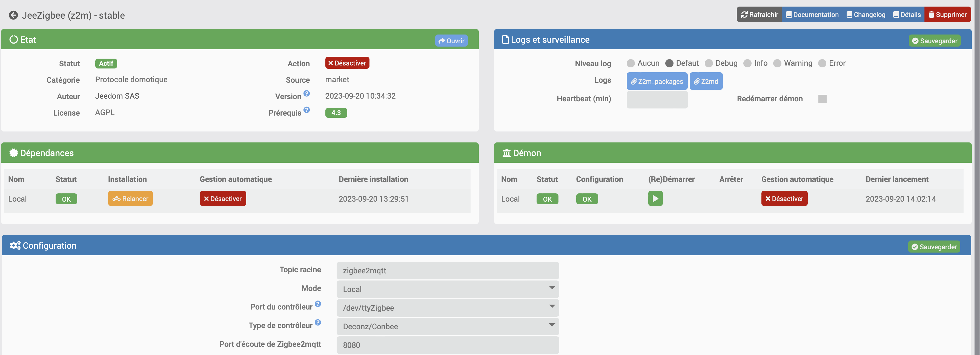This screenshot has width=980, height=355.
Task: Click Dépendances OK status badge
Action: coord(66,199)
